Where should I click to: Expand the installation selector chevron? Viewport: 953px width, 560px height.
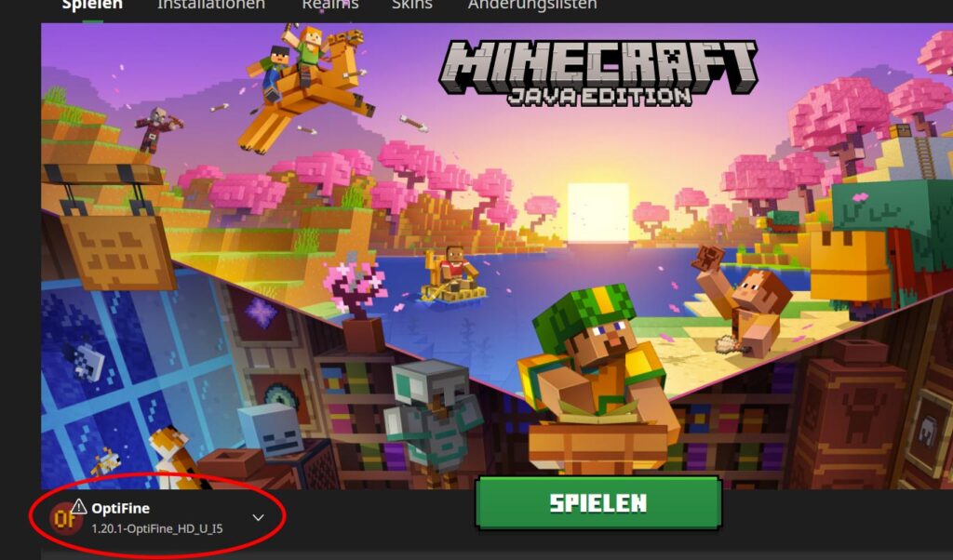pos(259,517)
